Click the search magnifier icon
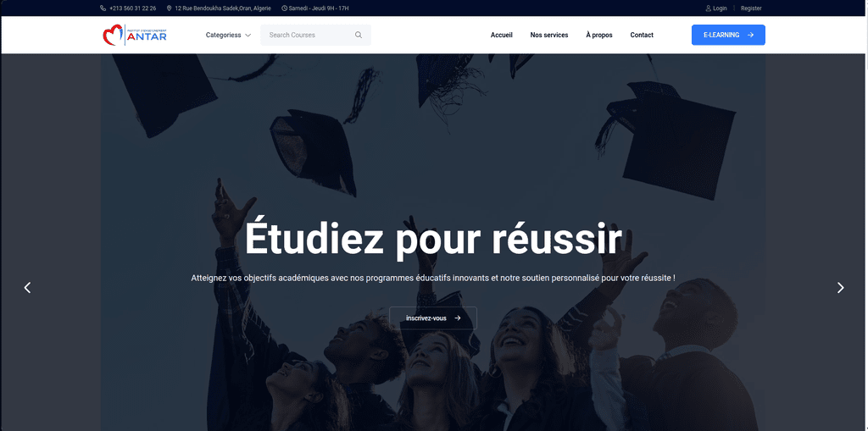Screen dimensions: 868x431 (x=359, y=35)
